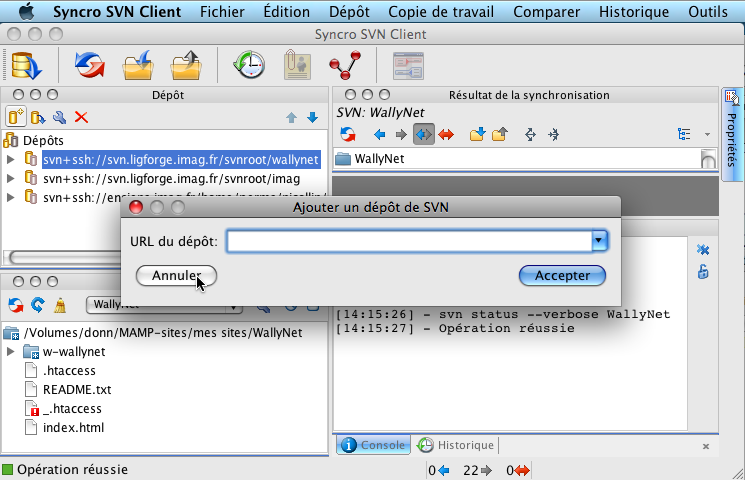Click synchronize icon in the synchronisation result panel
The image size is (745, 480).
click(x=348, y=135)
